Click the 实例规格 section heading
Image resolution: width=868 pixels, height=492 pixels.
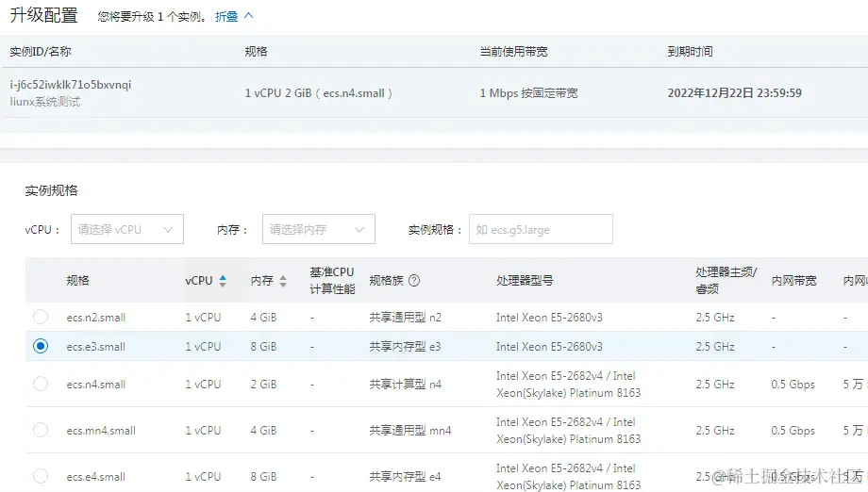(52, 190)
